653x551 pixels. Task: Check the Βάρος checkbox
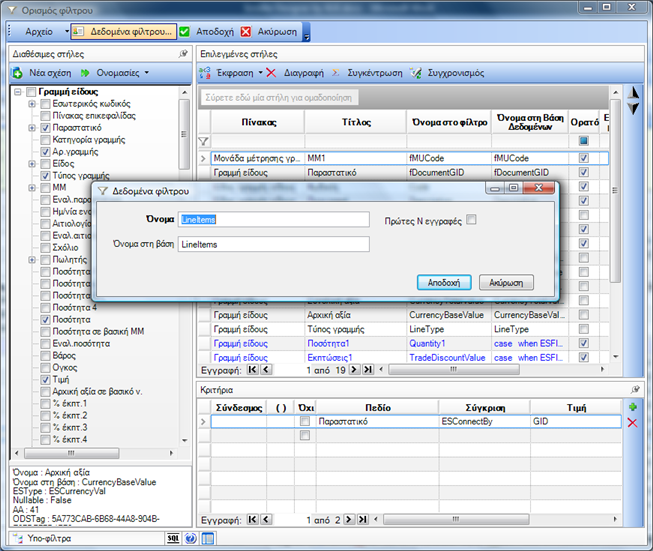pyautogui.click(x=45, y=356)
